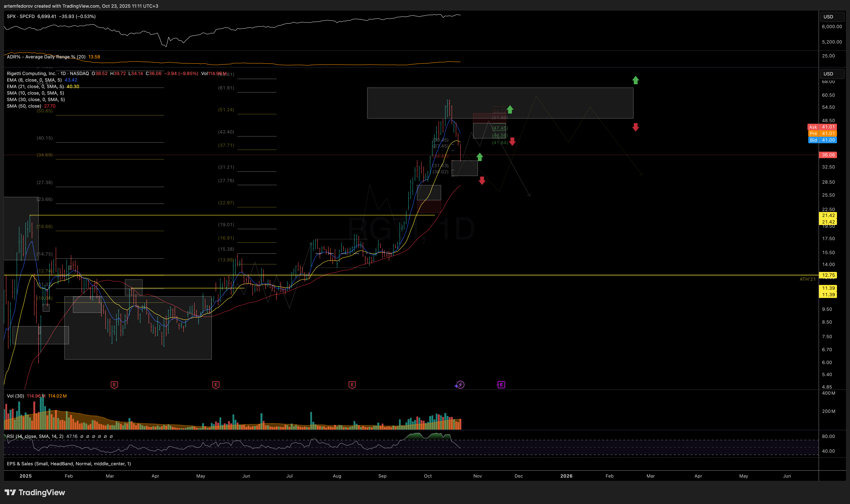Click the 2026 label on the time axis

[566, 476]
